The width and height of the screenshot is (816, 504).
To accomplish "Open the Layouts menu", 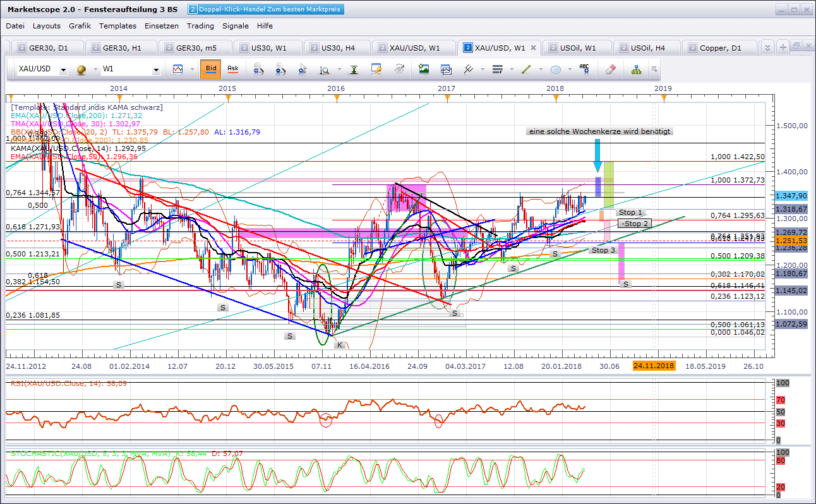I will click(47, 26).
